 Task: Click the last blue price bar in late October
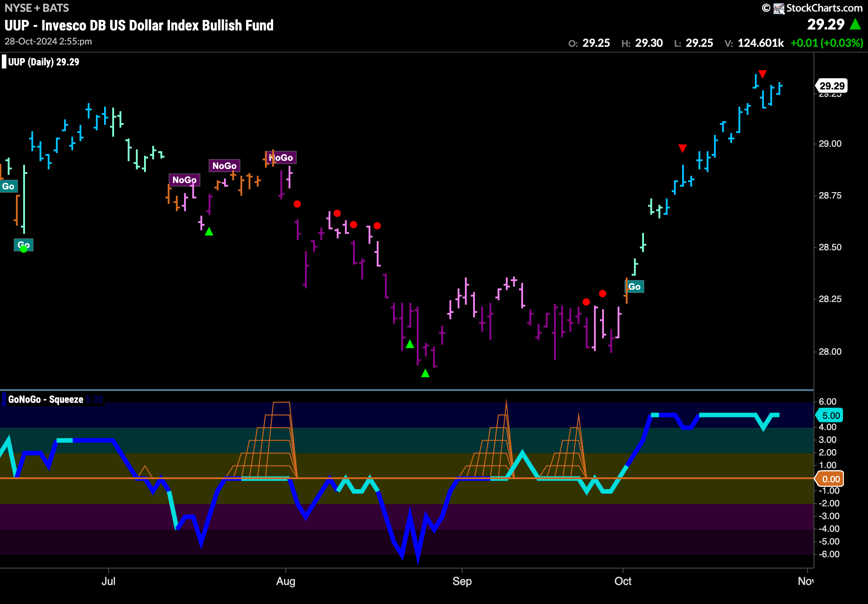[x=779, y=88]
